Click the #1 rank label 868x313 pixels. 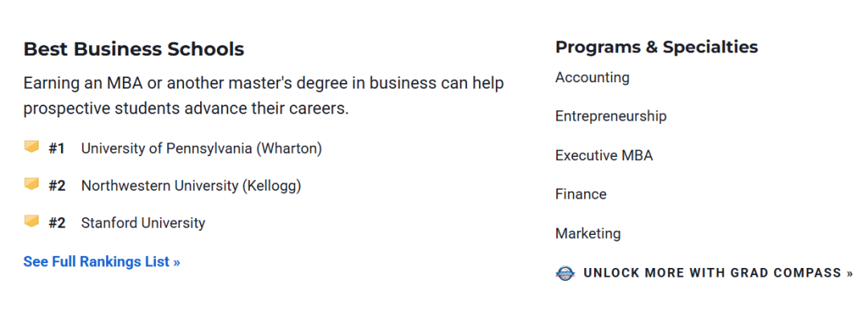(56, 149)
